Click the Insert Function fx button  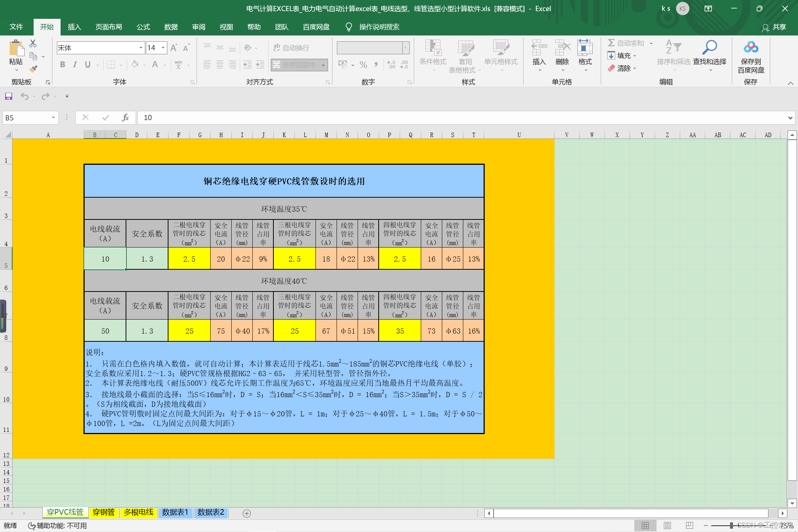126,117
